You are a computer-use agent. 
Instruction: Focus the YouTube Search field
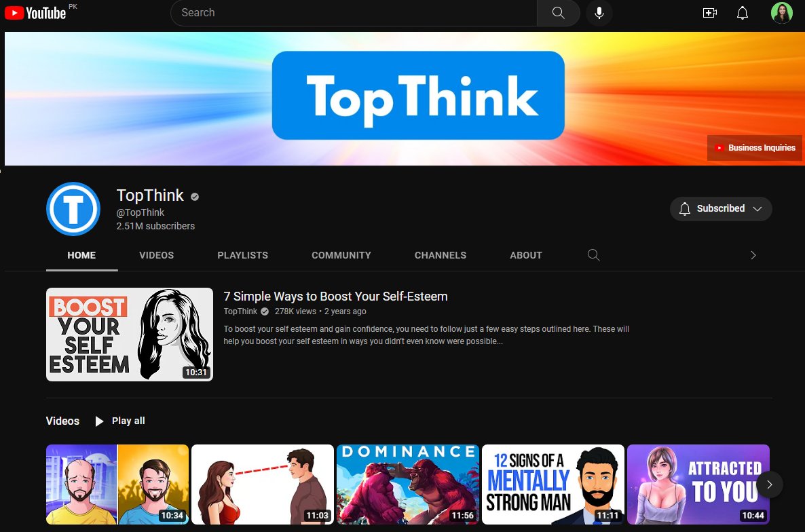(x=354, y=13)
